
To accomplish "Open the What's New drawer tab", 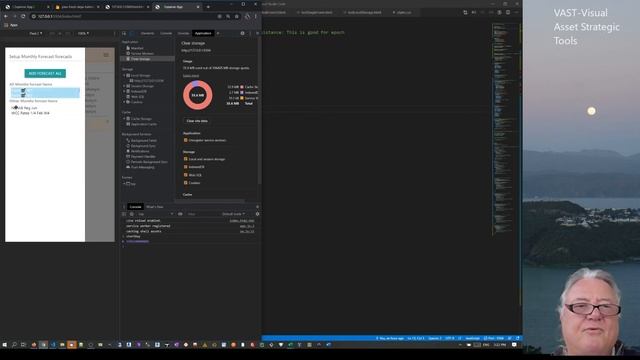I will pos(154,207).
